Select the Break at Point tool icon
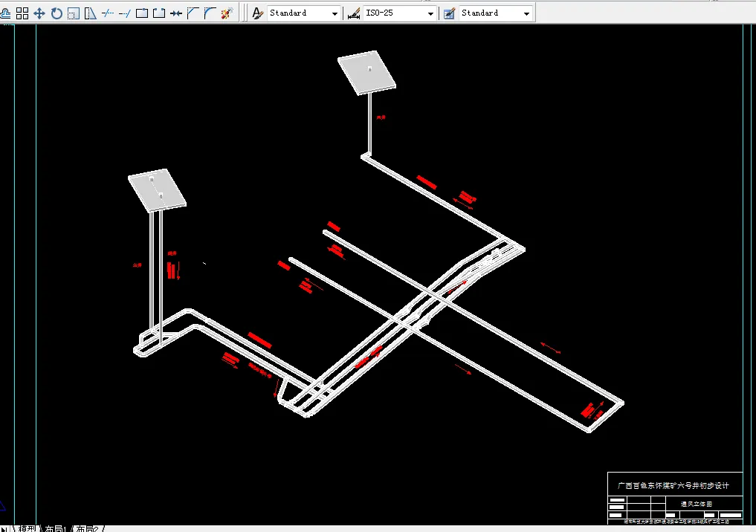This screenshot has height=532, width=756. coord(142,13)
